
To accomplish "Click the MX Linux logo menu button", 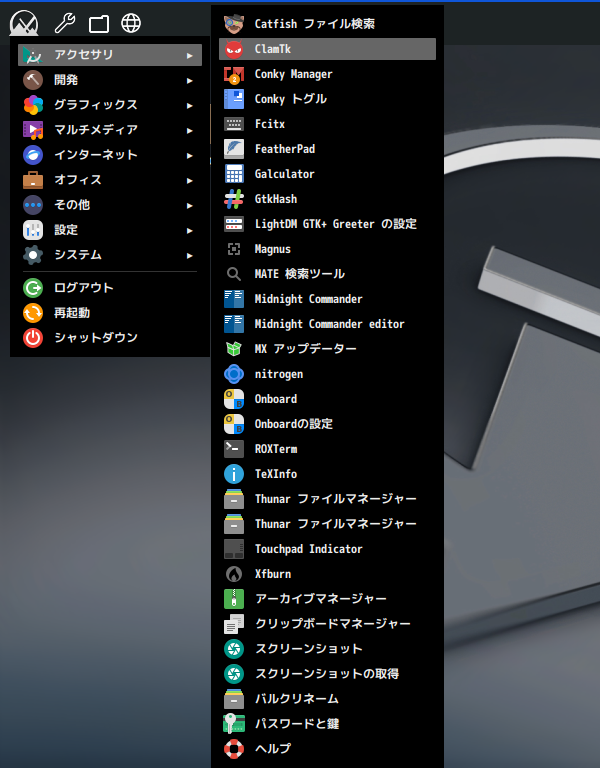I will tap(24, 23).
